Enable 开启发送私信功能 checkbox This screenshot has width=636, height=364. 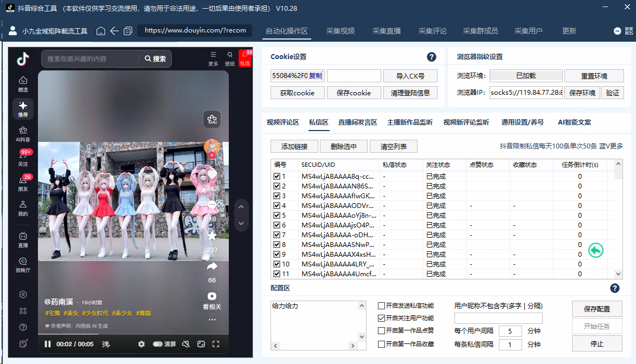click(382, 306)
